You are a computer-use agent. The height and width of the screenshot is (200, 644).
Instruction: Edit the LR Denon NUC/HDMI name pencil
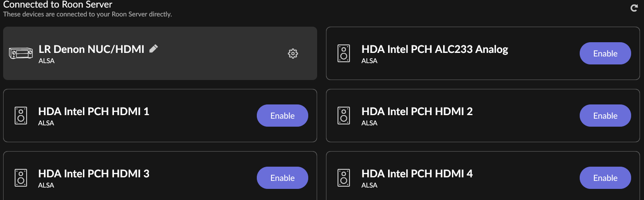click(153, 49)
